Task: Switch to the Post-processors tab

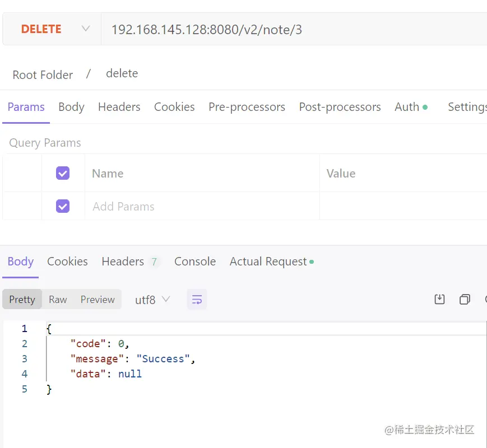Action: (340, 107)
